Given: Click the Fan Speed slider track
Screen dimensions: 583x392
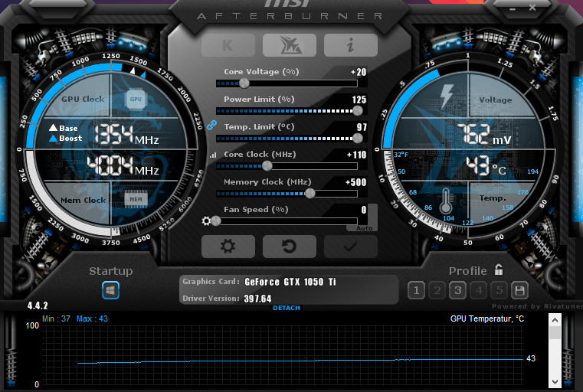Looking at the screenshot, I should (287, 221).
